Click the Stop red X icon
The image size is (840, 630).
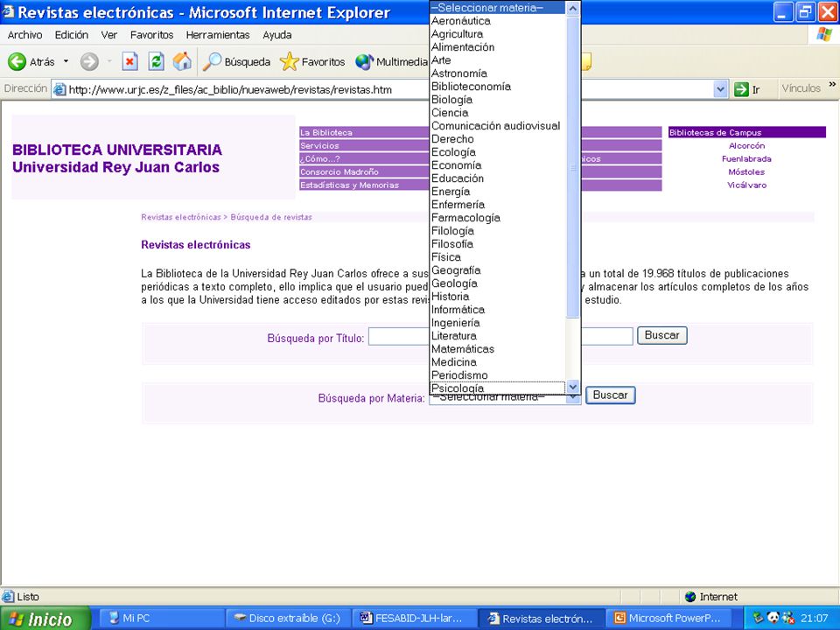point(129,61)
